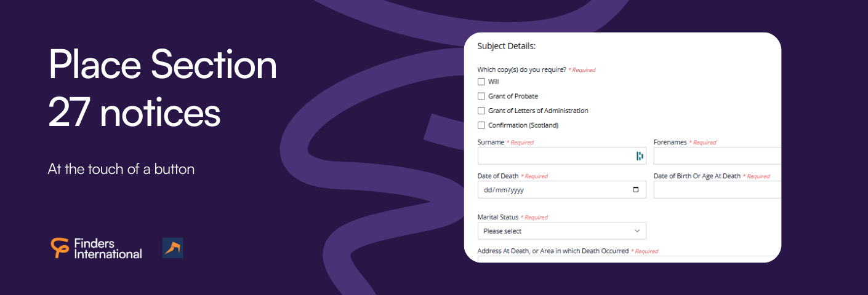Image resolution: width=868 pixels, height=295 pixels.
Task: Click the Date of Birth Or Age field
Action: pyautogui.click(x=718, y=190)
